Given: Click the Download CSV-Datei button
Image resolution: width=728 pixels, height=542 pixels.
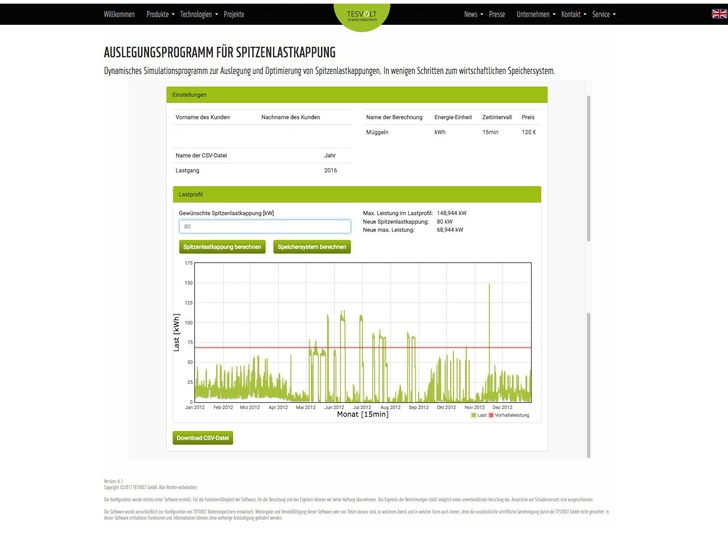Looking at the screenshot, I should pos(203,438).
